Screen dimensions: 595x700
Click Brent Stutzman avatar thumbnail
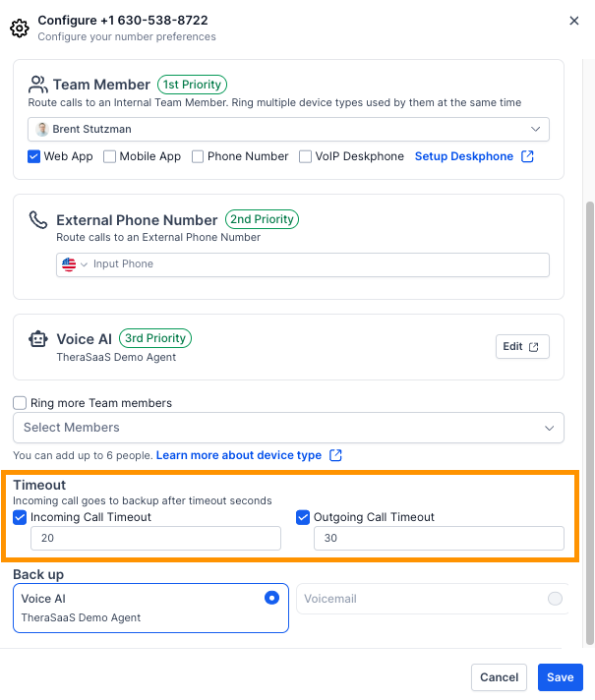(x=42, y=130)
